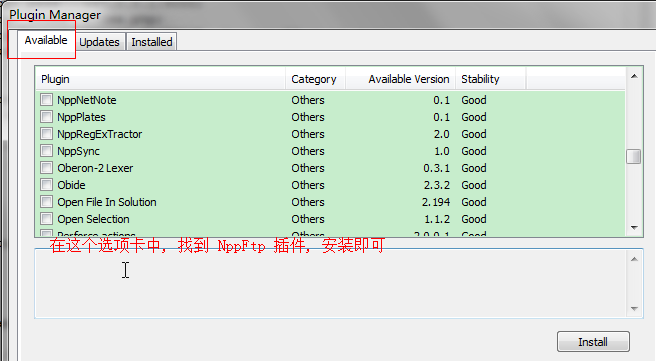Open the Installed tab
The image size is (656, 361).
point(151,42)
